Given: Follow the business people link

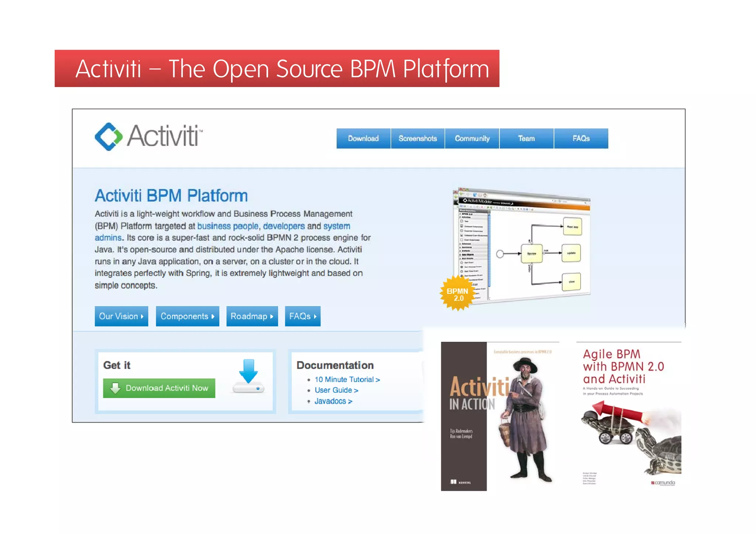Looking at the screenshot, I should click(x=228, y=226).
